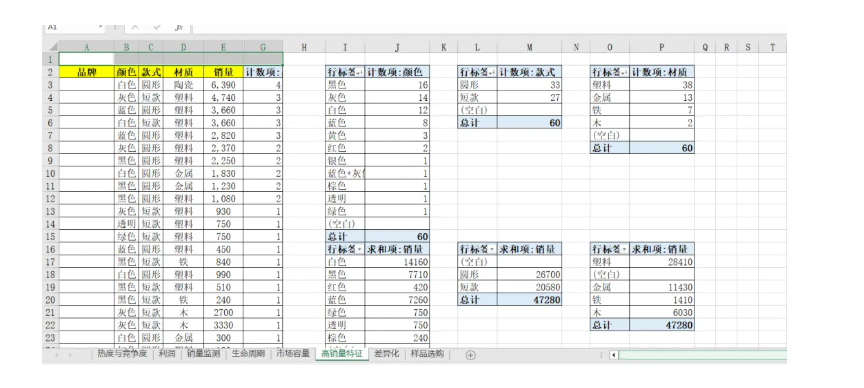Click the 蓝色+灰色 pivot row label

pyautogui.click(x=345, y=174)
